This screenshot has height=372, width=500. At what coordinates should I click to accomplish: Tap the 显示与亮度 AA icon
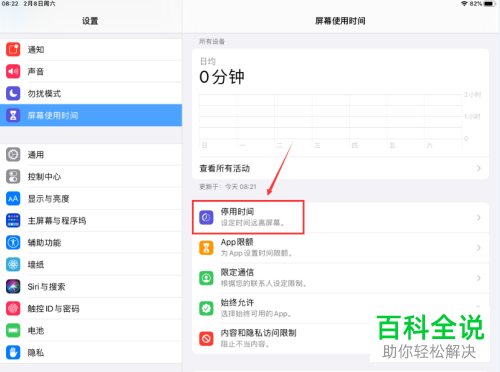pyautogui.click(x=13, y=199)
